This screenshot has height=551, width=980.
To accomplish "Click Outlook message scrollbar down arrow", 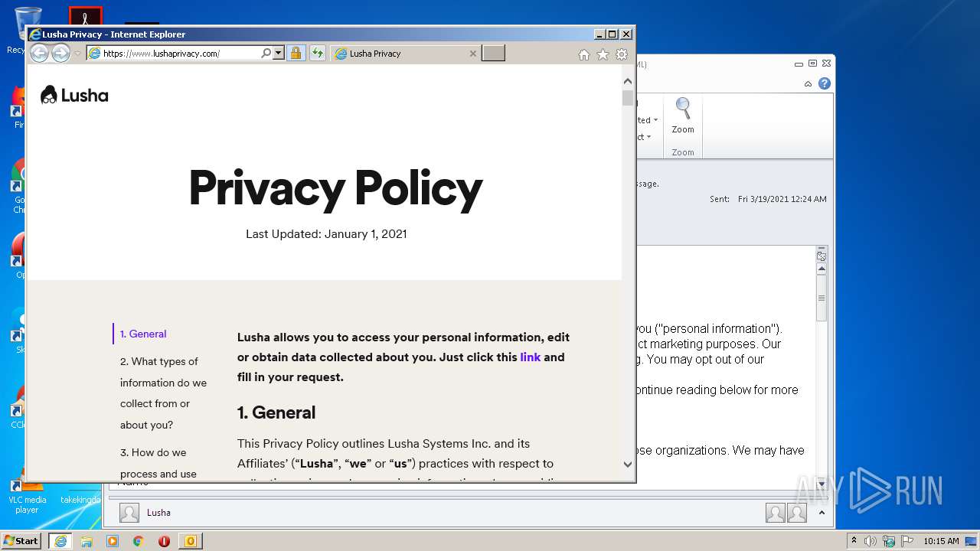I will coord(822,484).
